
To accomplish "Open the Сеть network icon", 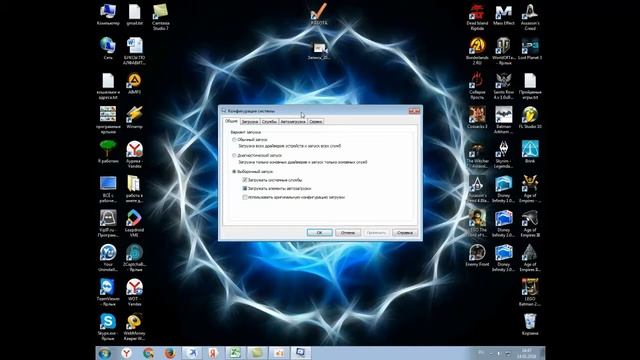I will (108, 49).
